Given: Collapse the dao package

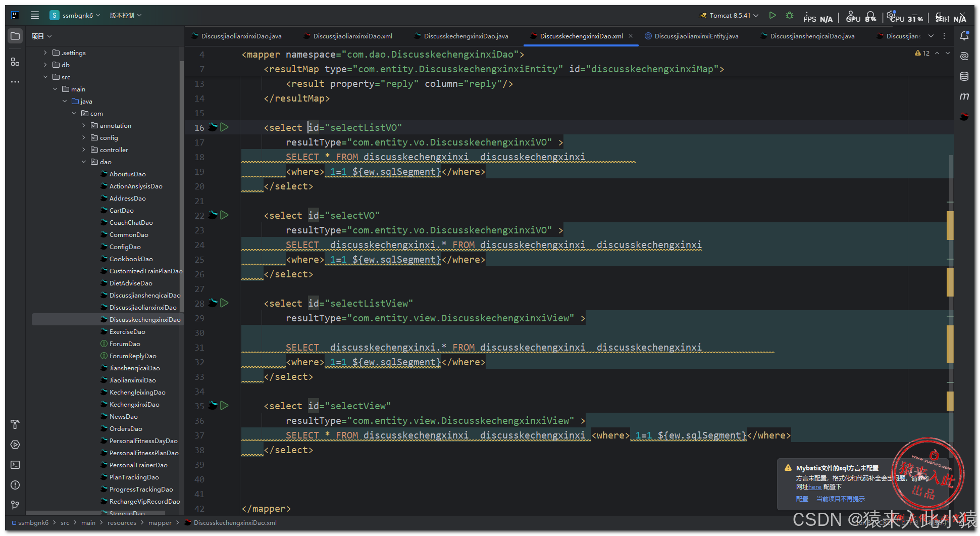Looking at the screenshot, I should pyautogui.click(x=84, y=162).
